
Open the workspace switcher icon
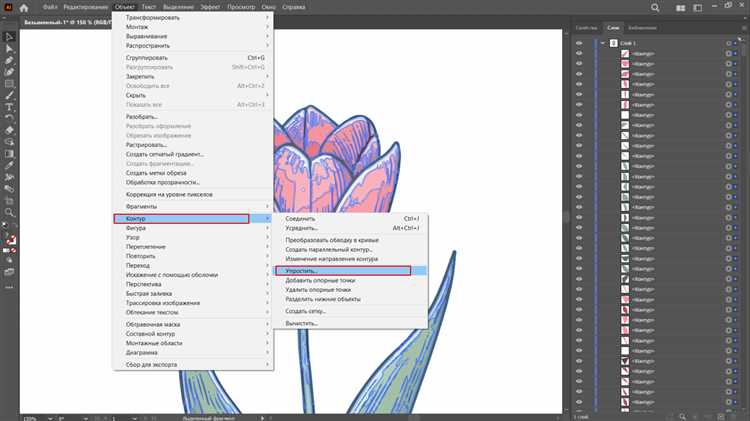[x=698, y=8]
